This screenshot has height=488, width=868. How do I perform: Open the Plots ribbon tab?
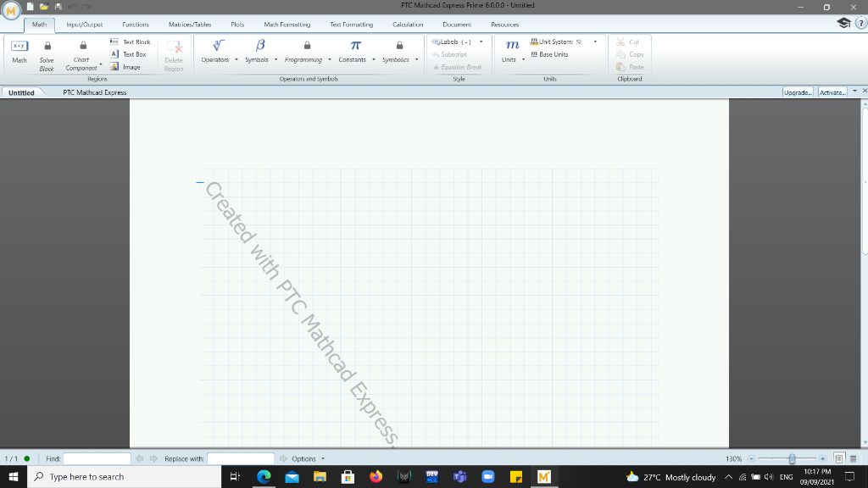coord(237,25)
